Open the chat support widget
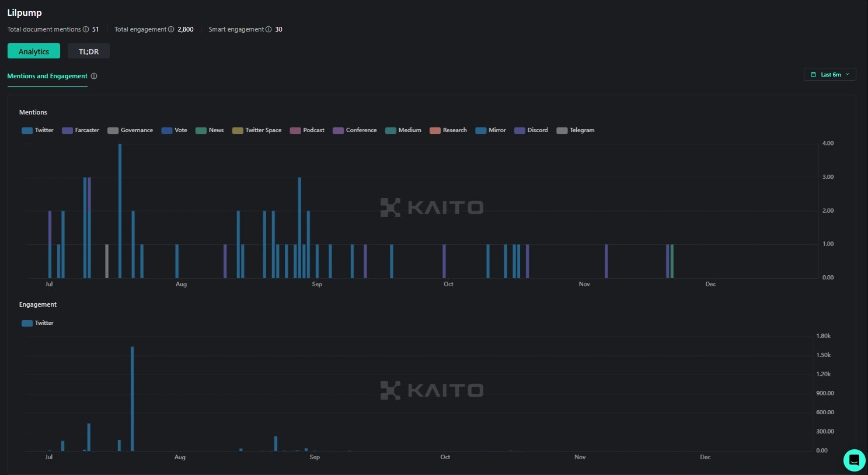 pyautogui.click(x=854, y=460)
